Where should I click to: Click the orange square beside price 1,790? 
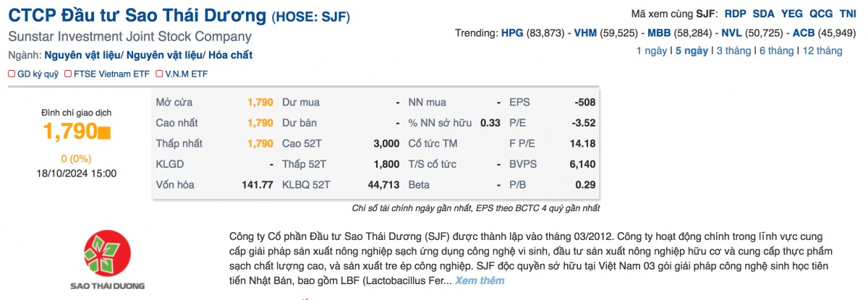click(x=104, y=132)
